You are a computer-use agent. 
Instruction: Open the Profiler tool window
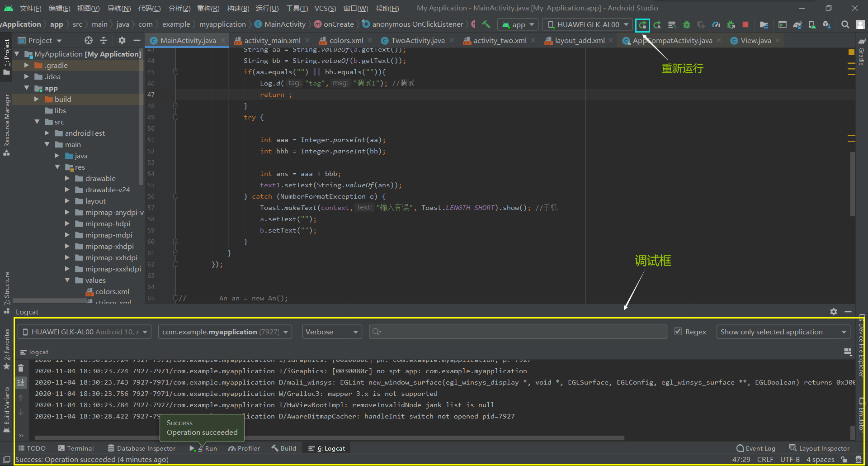coord(244,448)
